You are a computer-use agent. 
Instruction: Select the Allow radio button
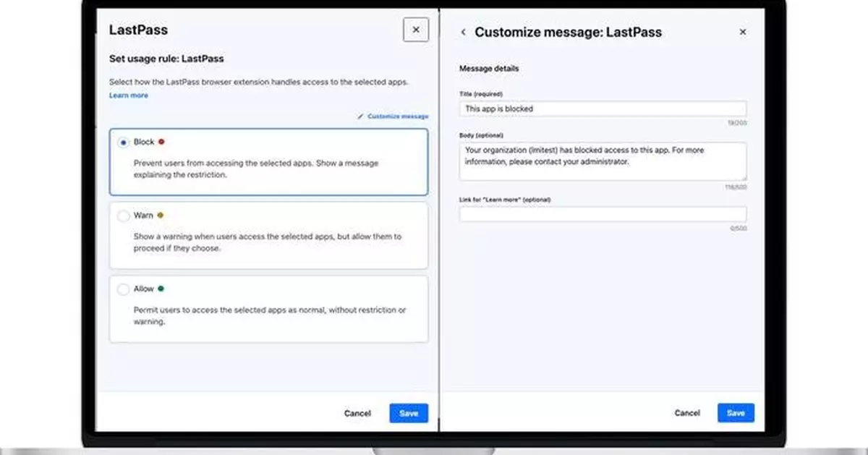[124, 288]
